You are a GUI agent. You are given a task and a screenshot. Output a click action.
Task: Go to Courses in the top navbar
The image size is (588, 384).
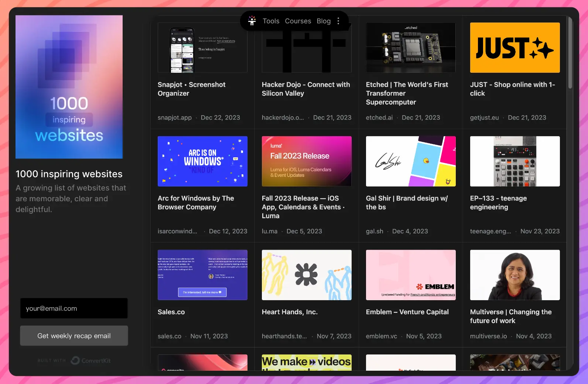[298, 21]
